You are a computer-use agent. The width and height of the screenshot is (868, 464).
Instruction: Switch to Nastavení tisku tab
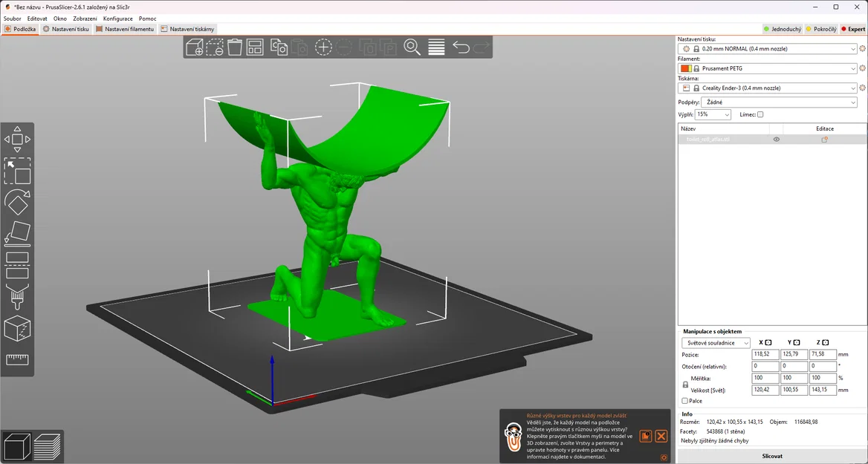[x=66, y=29]
